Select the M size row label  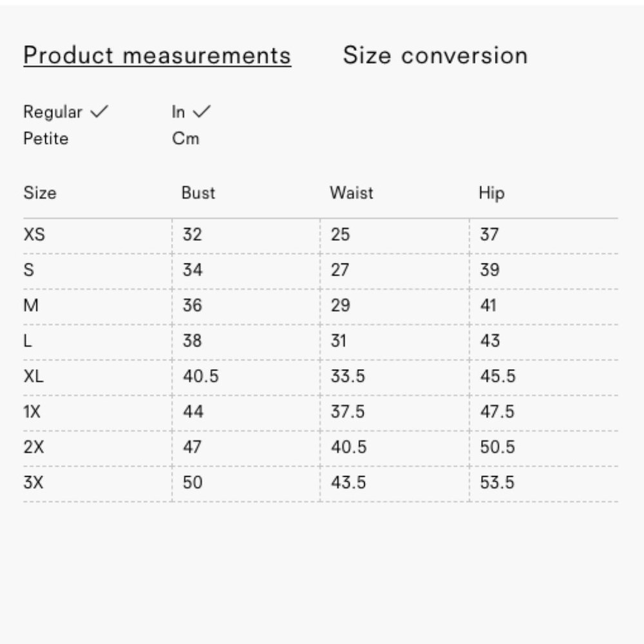[x=31, y=305]
